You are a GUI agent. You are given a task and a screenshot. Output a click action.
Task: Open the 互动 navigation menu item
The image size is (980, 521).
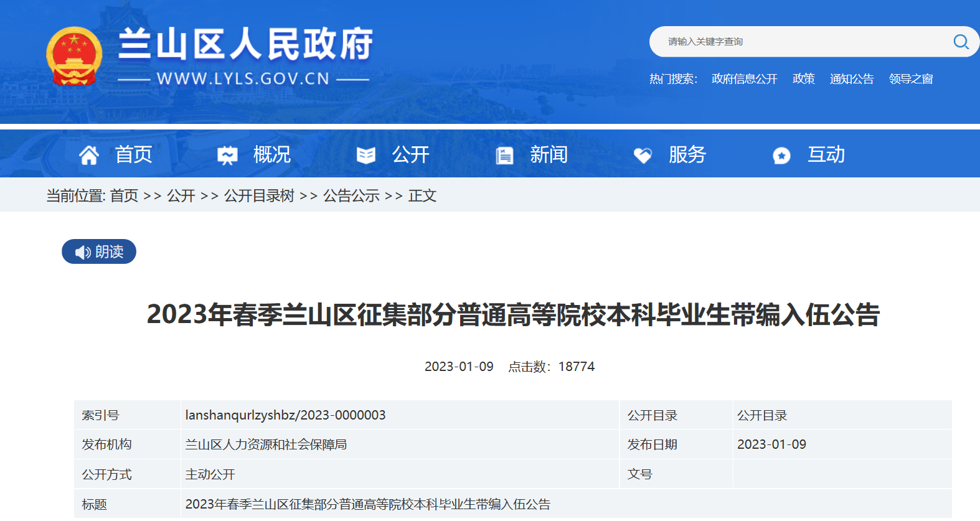[826, 154]
